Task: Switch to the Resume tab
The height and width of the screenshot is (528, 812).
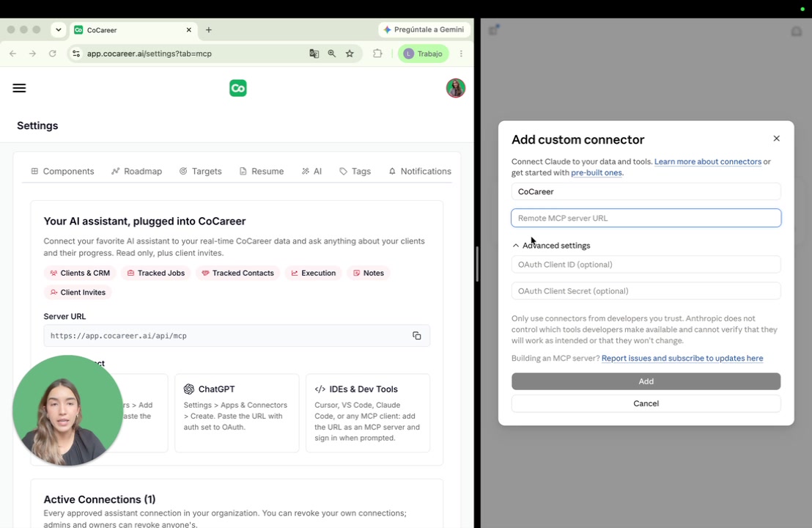Action: [262, 171]
